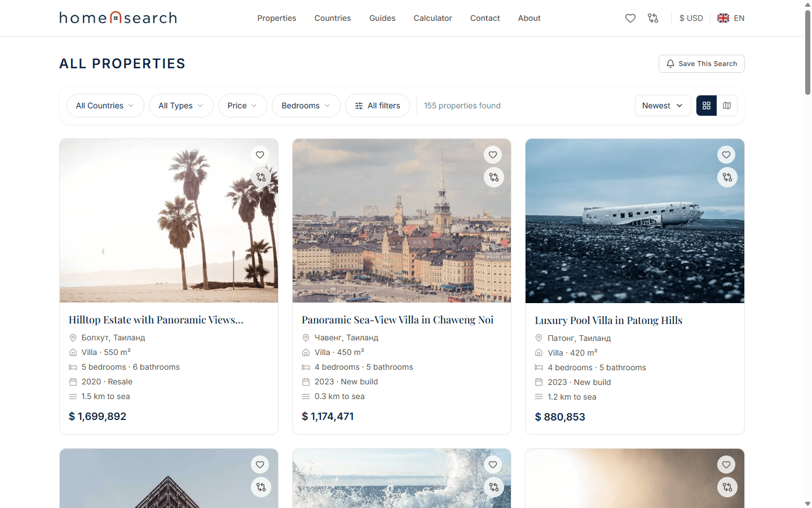
Task: Open the All Types dropdown
Action: pos(180,106)
